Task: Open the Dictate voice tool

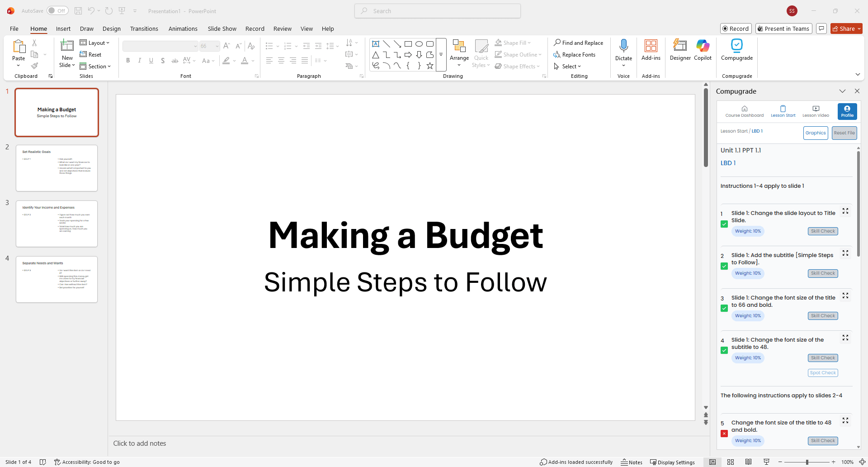Action: click(x=623, y=50)
